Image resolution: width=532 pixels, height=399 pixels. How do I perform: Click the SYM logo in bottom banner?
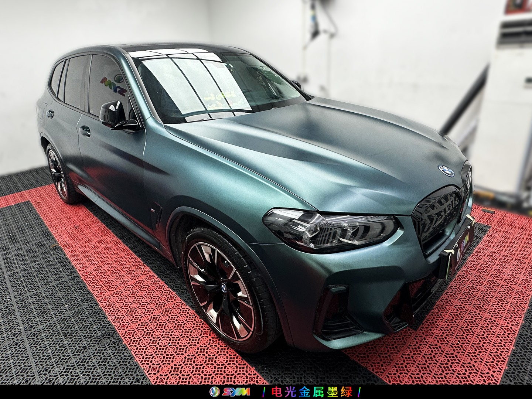(x=230, y=392)
